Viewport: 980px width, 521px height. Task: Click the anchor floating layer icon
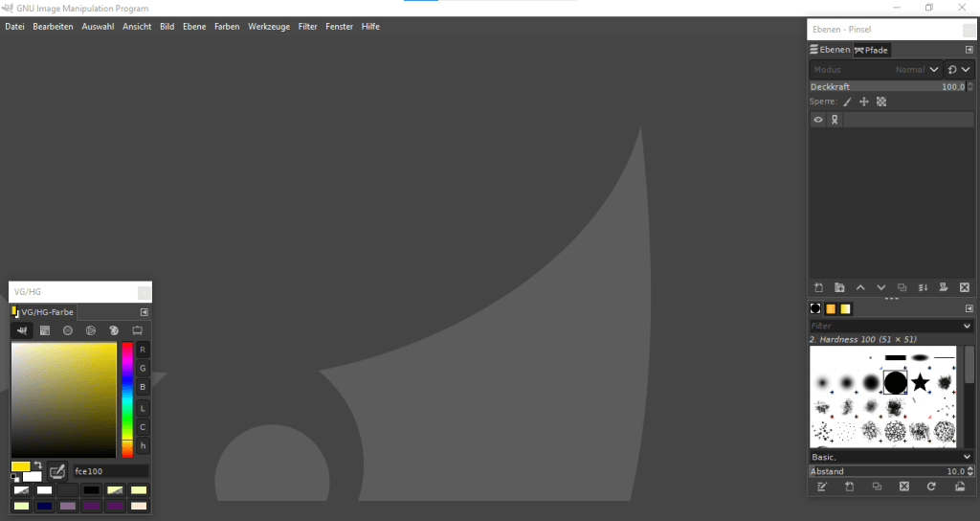tap(943, 287)
